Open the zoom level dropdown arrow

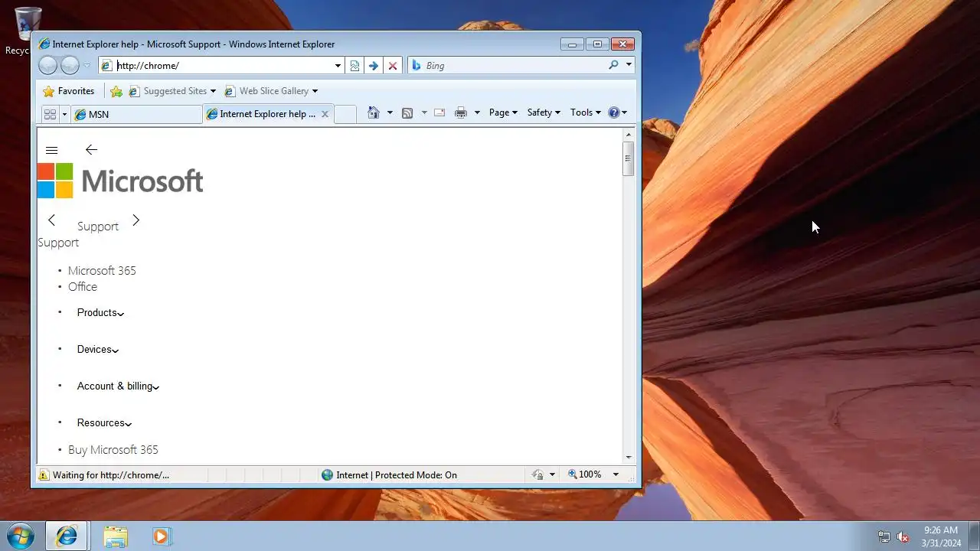(616, 475)
